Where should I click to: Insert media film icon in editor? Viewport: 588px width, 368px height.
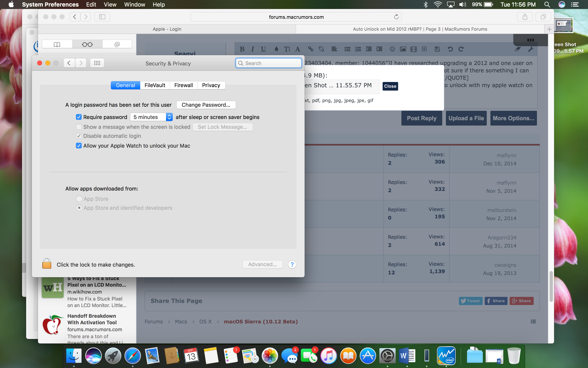coord(414,49)
